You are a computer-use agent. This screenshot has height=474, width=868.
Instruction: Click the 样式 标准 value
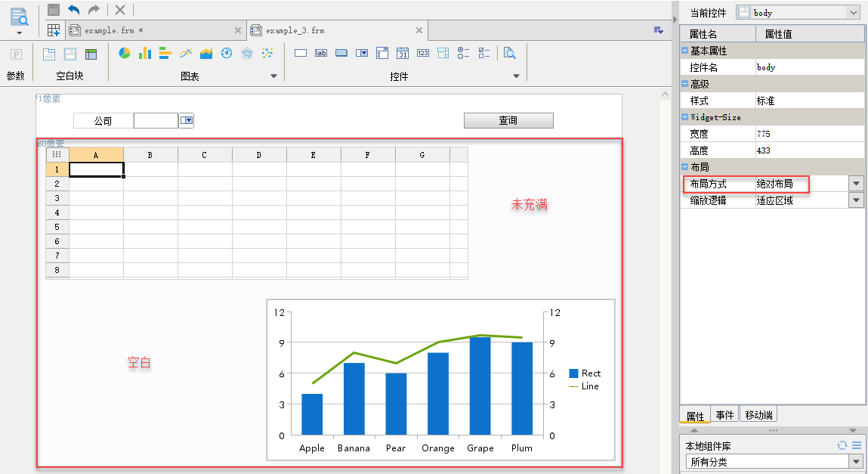(809, 101)
